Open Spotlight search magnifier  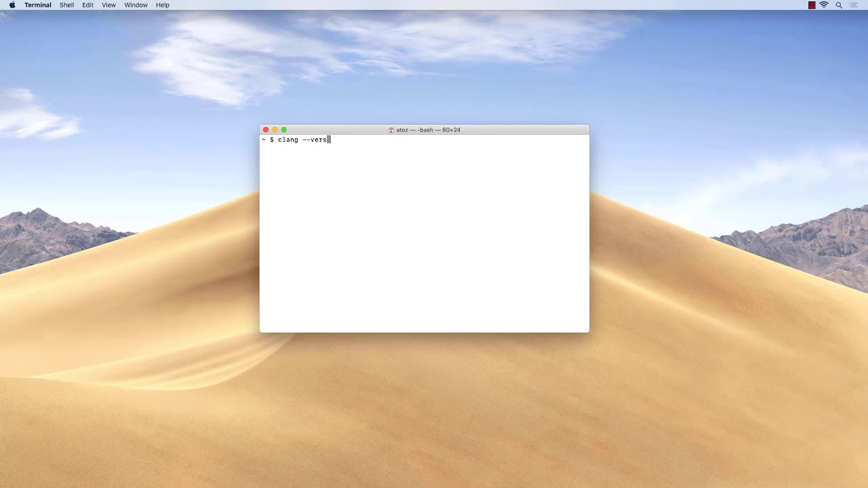(x=839, y=5)
